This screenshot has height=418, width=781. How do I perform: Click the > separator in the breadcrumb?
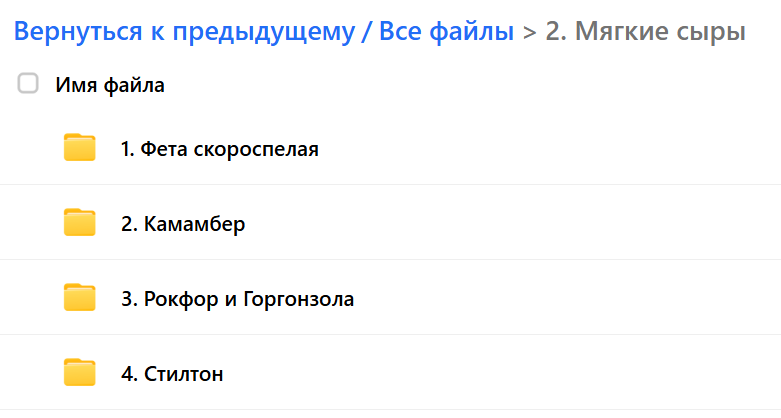coord(530,33)
